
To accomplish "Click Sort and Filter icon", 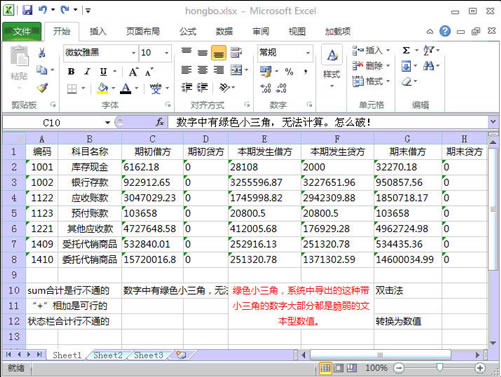I will tap(429, 51).
